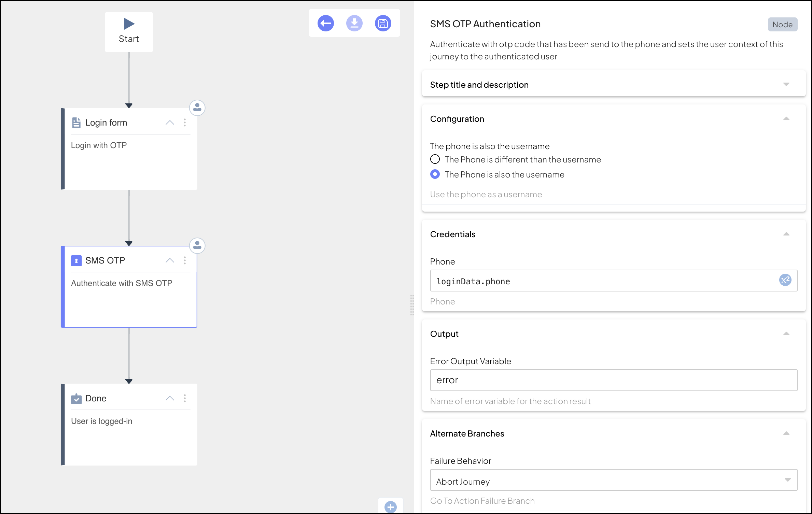The height and width of the screenshot is (514, 812).
Task: Click expression icon in Phone field
Action: pos(785,280)
